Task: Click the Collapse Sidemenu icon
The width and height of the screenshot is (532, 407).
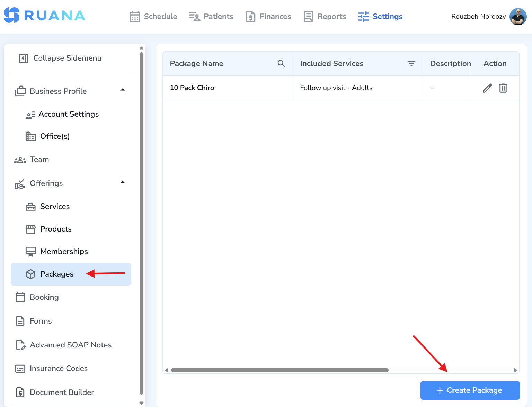Action: click(24, 58)
